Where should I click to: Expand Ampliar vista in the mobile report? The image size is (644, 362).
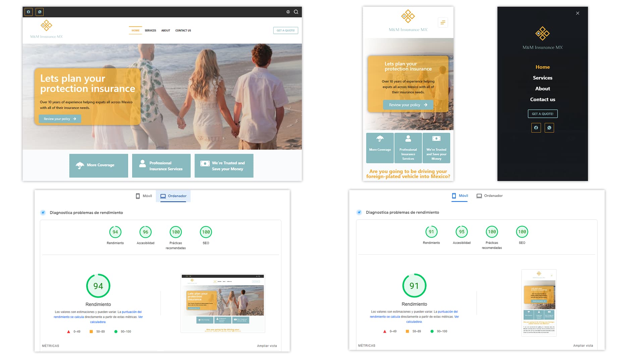(583, 345)
